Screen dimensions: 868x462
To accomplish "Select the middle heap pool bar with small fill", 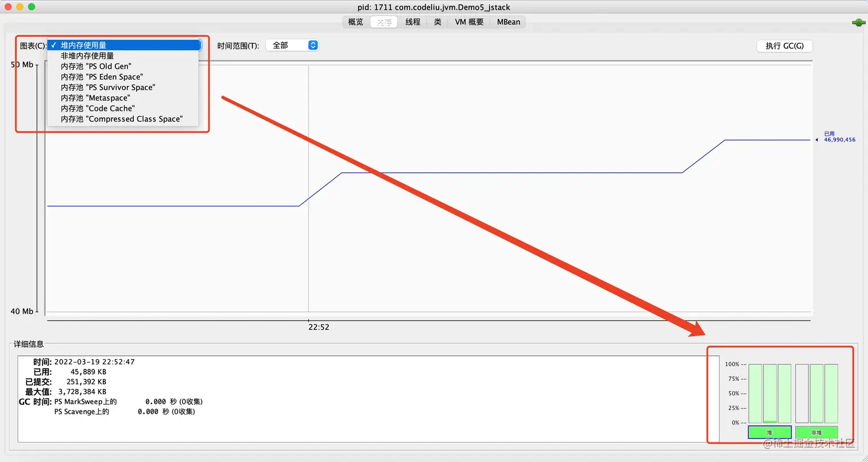I will tap(770, 394).
